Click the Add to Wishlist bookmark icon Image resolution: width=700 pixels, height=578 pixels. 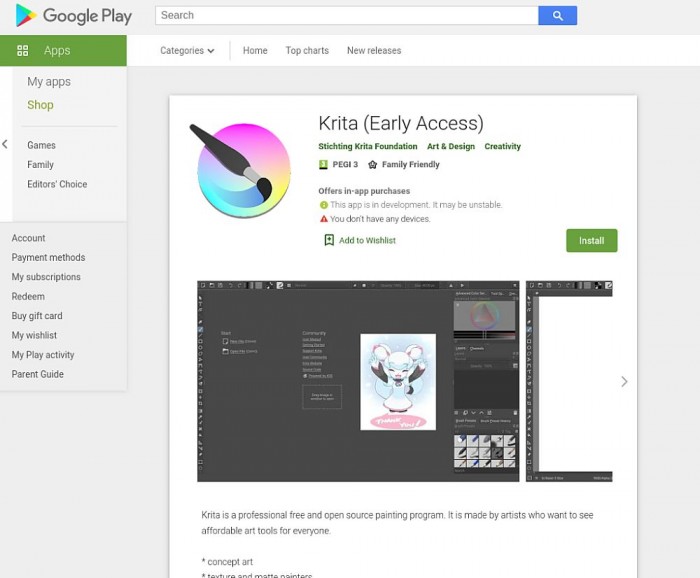329,240
